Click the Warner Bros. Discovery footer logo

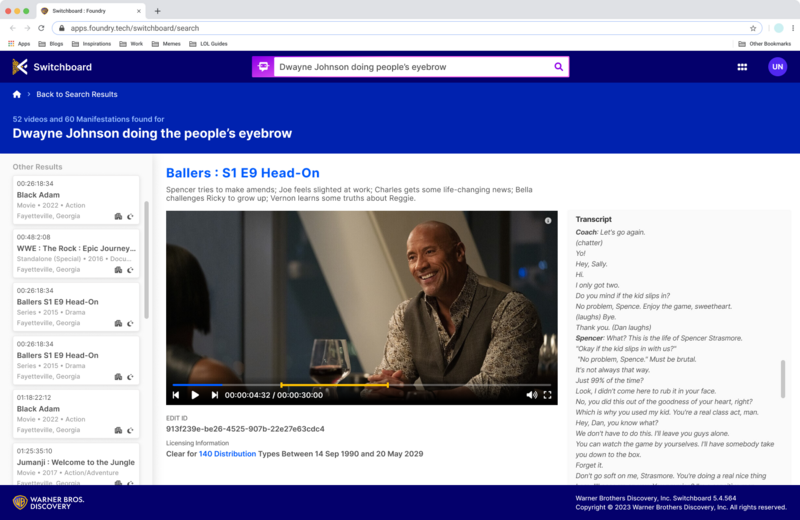pyautogui.click(x=48, y=503)
